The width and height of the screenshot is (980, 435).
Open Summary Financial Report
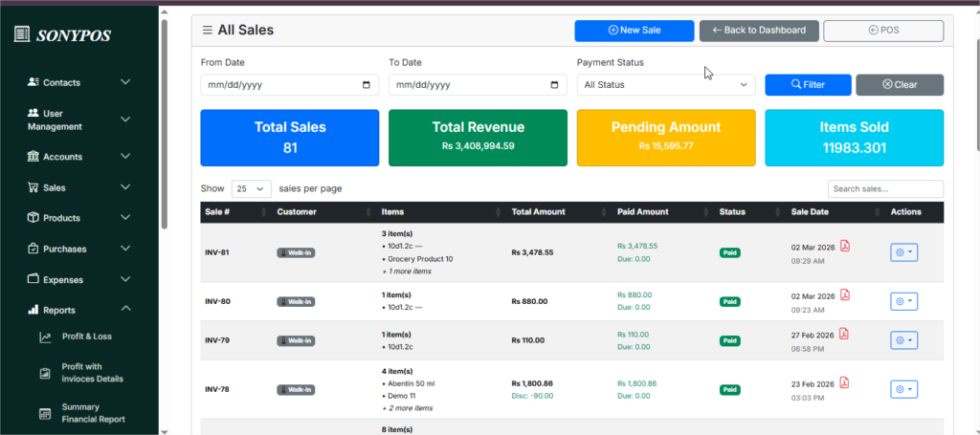click(x=93, y=413)
